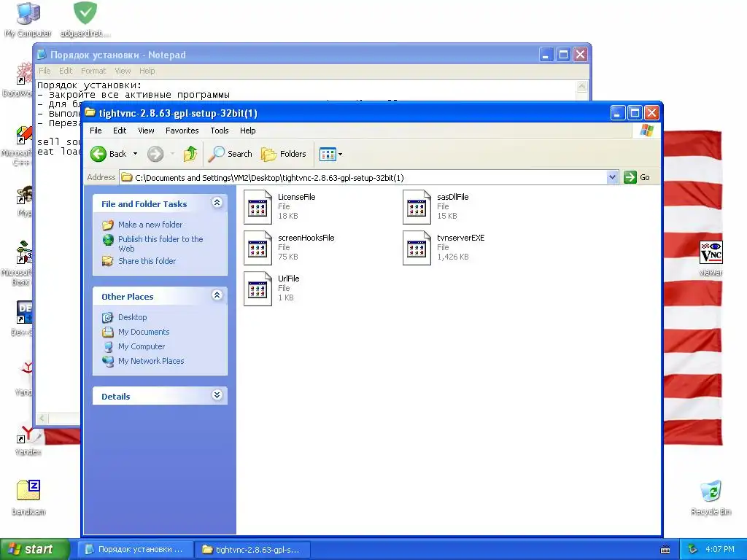Select the LicenseFile file icon

click(258, 207)
